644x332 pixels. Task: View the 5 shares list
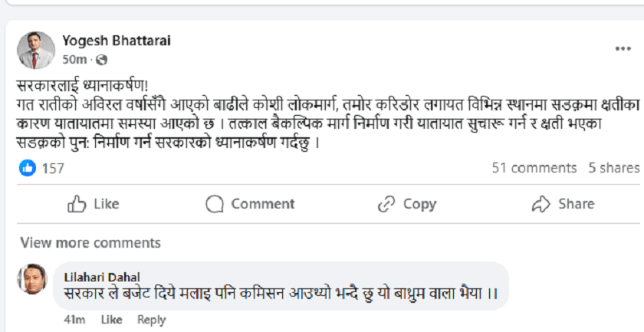coord(613,168)
